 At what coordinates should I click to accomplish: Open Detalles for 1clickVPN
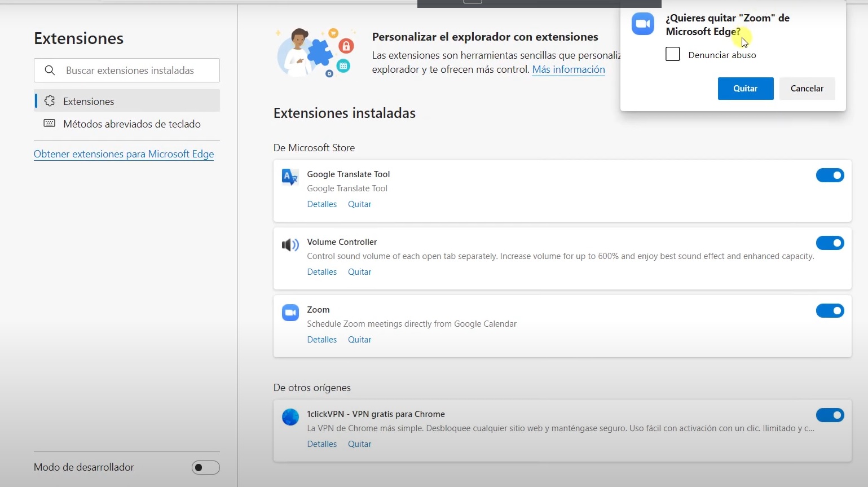[321, 444]
